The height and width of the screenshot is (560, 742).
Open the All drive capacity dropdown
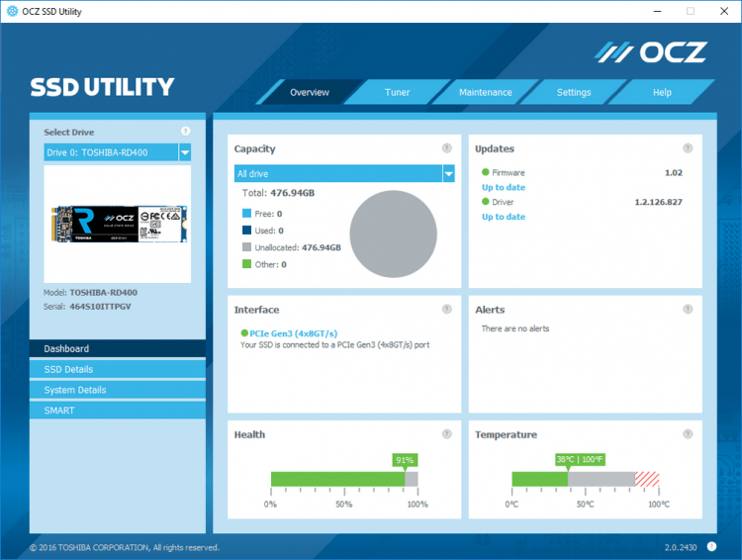[x=448, y=174]
